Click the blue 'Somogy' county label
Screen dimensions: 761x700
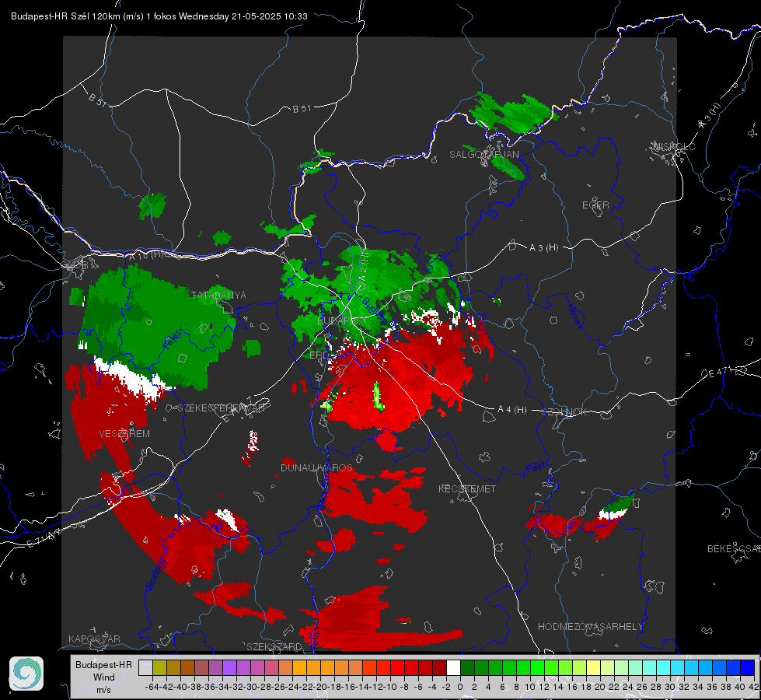tap(156, 574)
